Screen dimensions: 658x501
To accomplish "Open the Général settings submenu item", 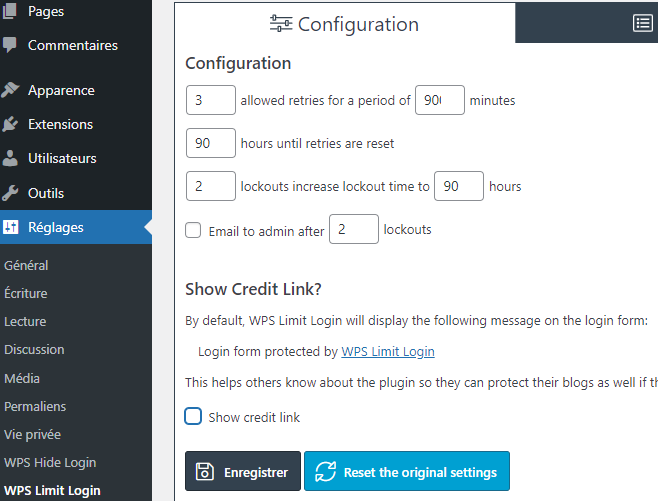I will pyautogui.click(x=26, y=265).
